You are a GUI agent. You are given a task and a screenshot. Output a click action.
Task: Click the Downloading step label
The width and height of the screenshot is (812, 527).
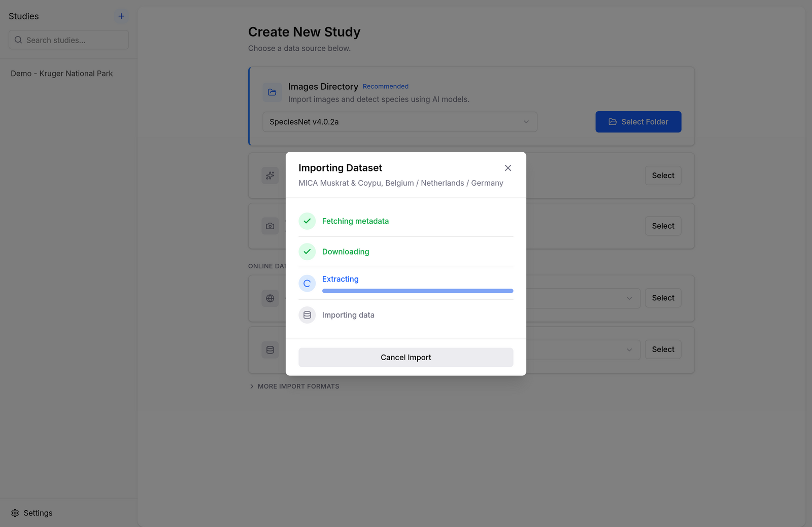(x=346, y=252)
